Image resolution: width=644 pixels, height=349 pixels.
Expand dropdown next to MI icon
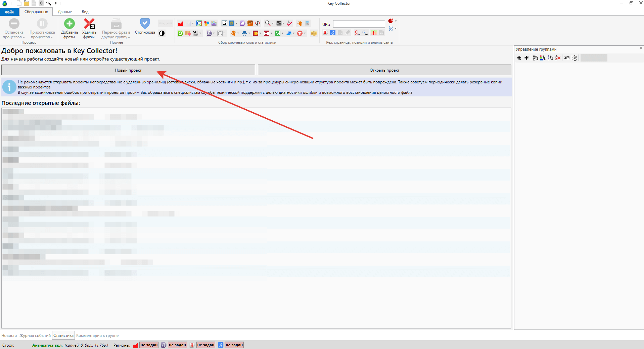271,33
